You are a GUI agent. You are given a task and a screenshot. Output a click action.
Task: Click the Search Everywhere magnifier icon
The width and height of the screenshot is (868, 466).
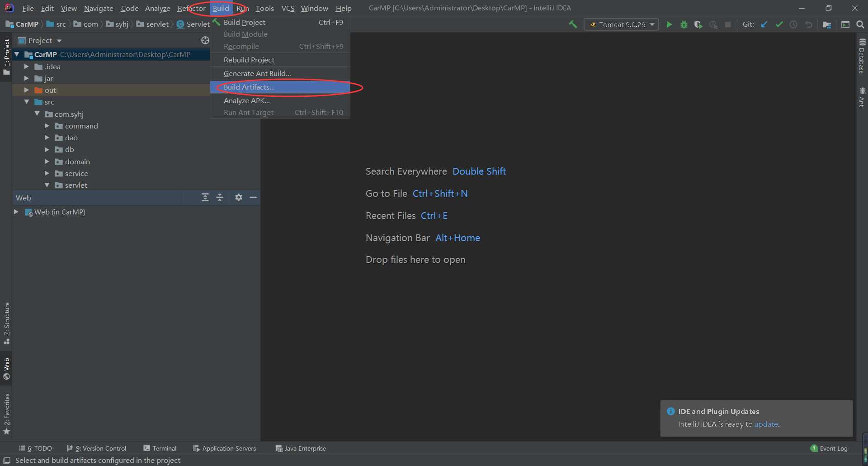[860, 24]
